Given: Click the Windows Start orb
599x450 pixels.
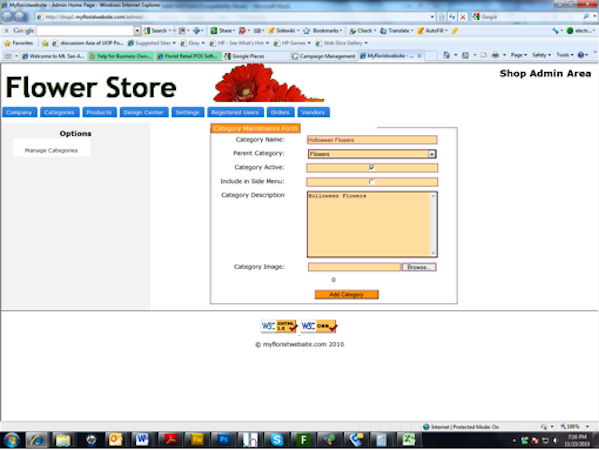Looking at the screenshot, I should tap(11, 440).
